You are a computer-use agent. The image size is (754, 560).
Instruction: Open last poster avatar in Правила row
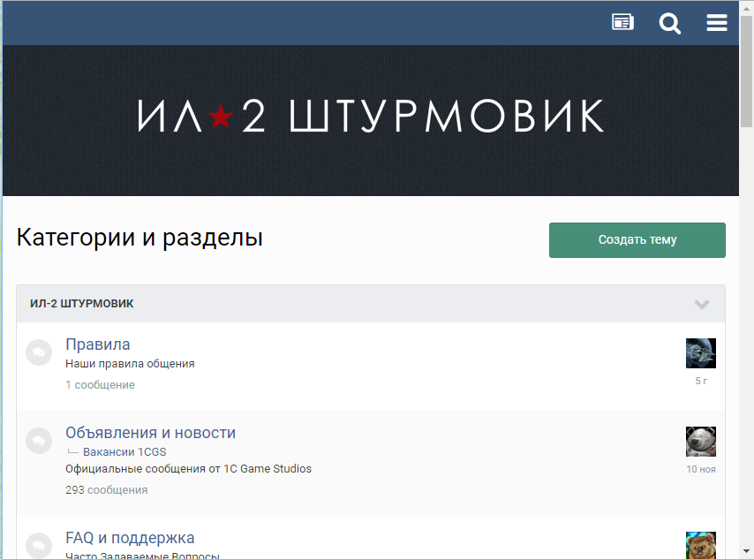click(x=701, y=353)
